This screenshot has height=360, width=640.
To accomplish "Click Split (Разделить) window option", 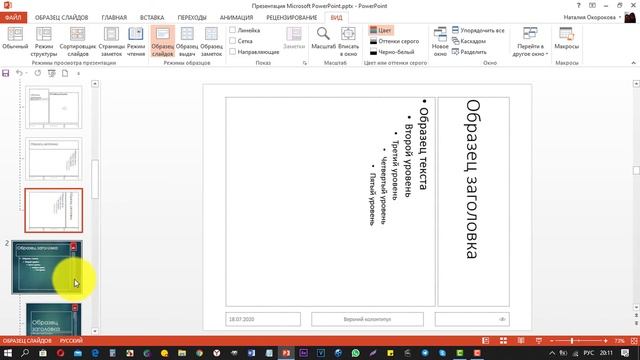I will (x=469, y=52).
